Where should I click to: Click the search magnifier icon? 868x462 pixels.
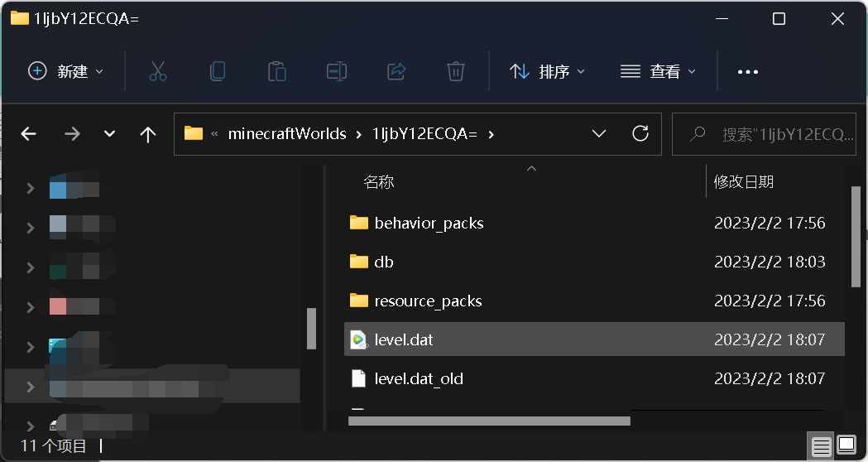tap(698, 133)
